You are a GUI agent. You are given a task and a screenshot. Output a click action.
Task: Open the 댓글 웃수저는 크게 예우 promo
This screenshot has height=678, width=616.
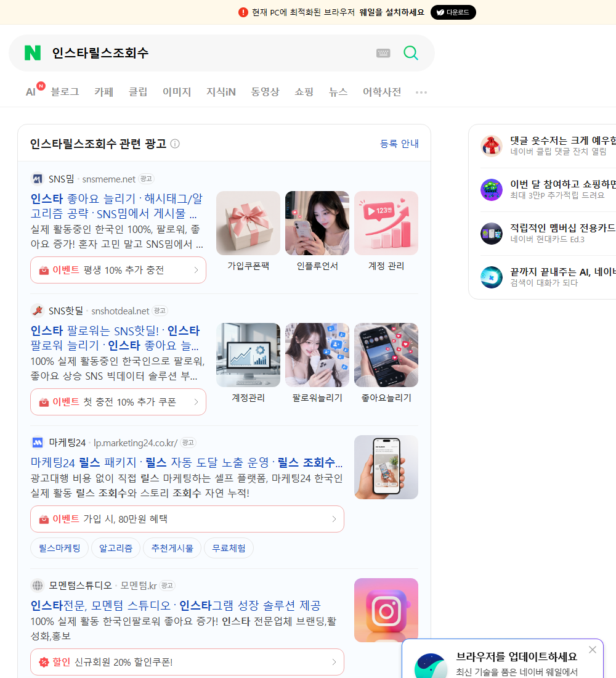coord(563,141)
